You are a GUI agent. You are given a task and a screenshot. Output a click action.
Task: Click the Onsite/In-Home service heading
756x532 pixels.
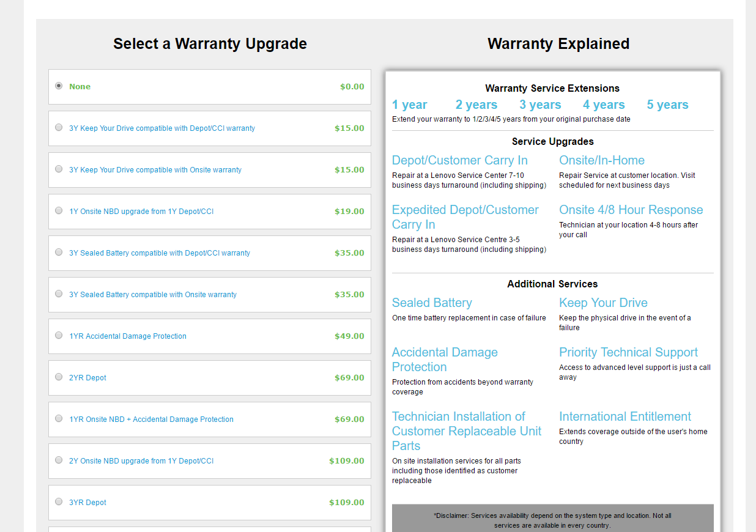(x=602, y=160)
